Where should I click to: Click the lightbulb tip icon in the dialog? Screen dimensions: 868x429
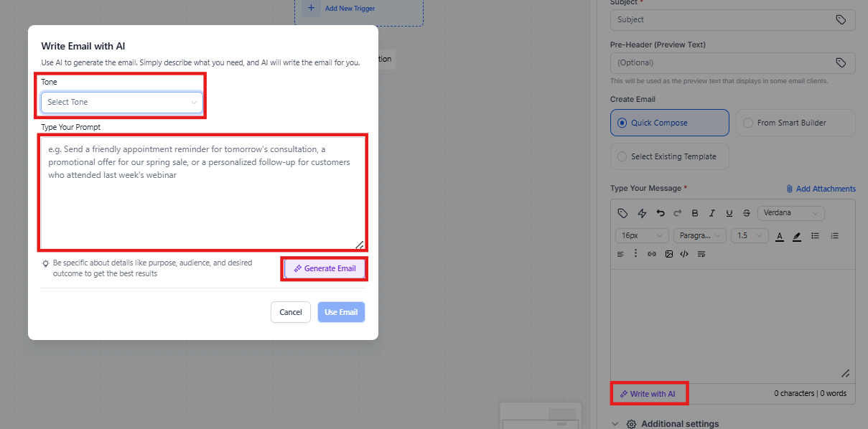click(46, 263)
